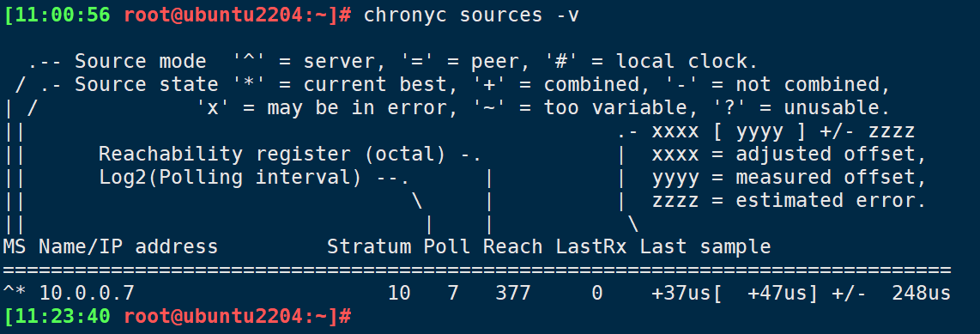
Task: Click the 'chronyc sources -v' command text
Action: tap(472, 15)
